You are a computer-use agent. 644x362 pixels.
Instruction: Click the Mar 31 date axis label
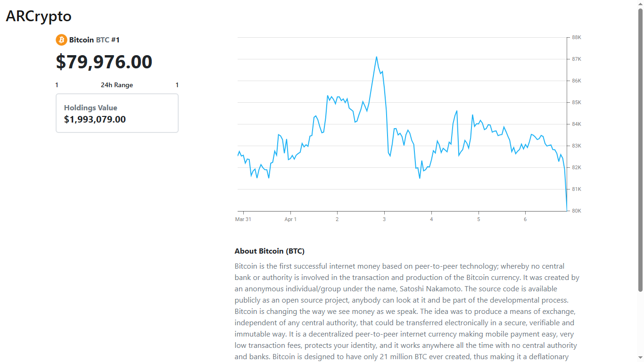(243, 219)
